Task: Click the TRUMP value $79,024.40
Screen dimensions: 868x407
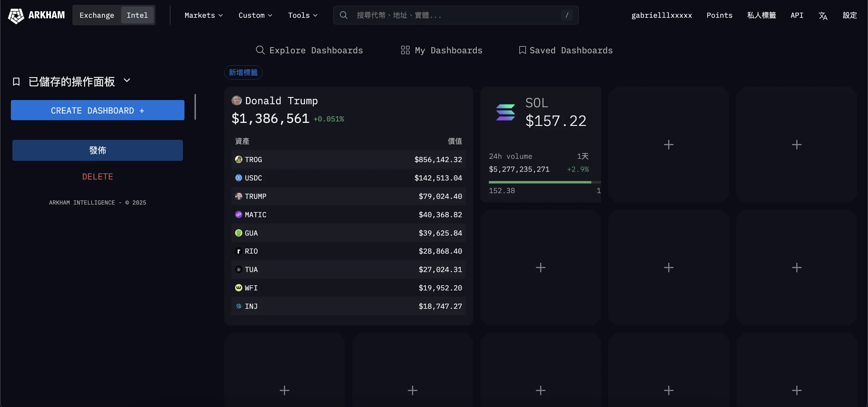Action: [440, 196]
